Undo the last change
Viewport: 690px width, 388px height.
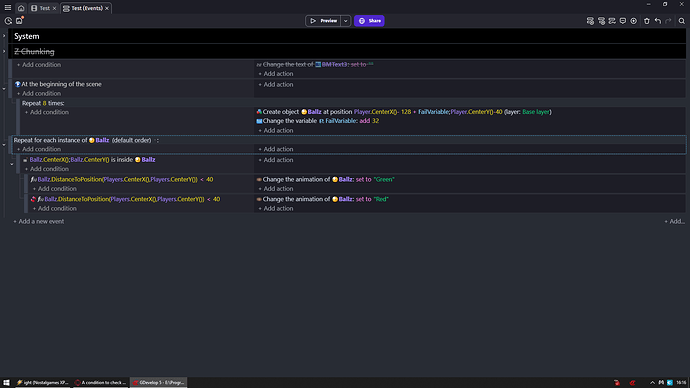657,21
